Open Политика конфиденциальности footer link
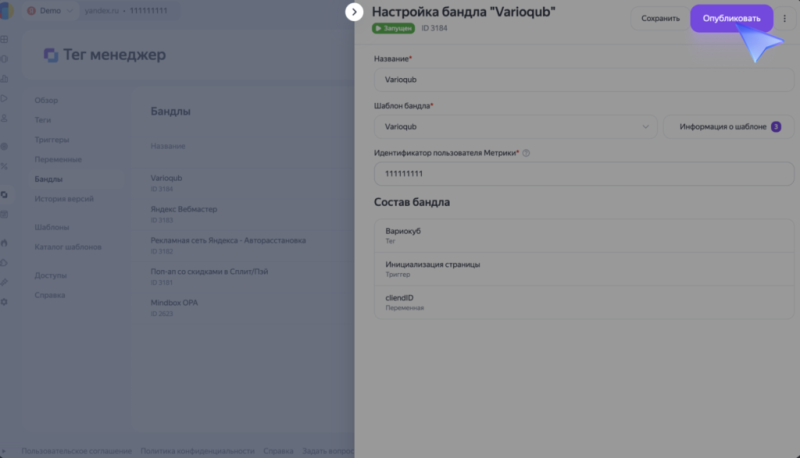This screenshot has height=458, width=800. [x=197, y=451]
